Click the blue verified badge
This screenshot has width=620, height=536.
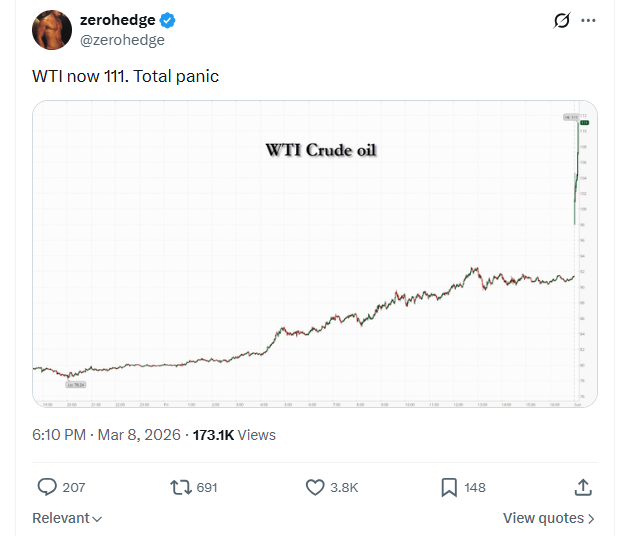pos(169,21)
